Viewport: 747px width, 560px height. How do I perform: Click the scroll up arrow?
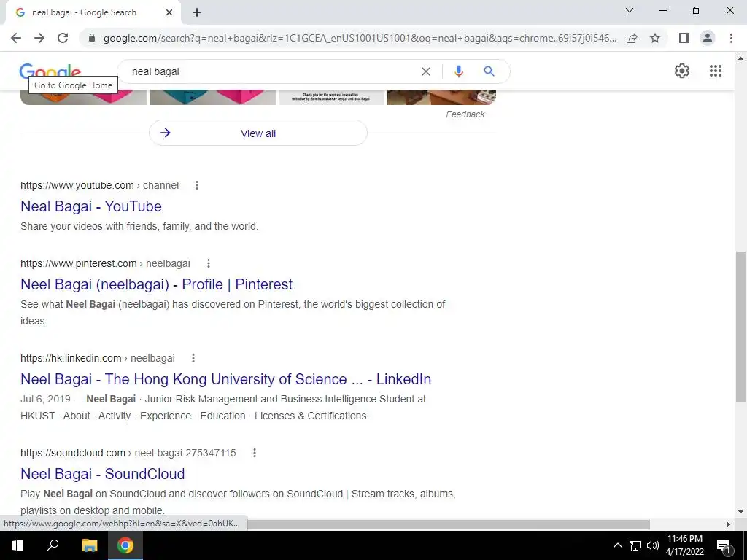(x=740, y=58)
